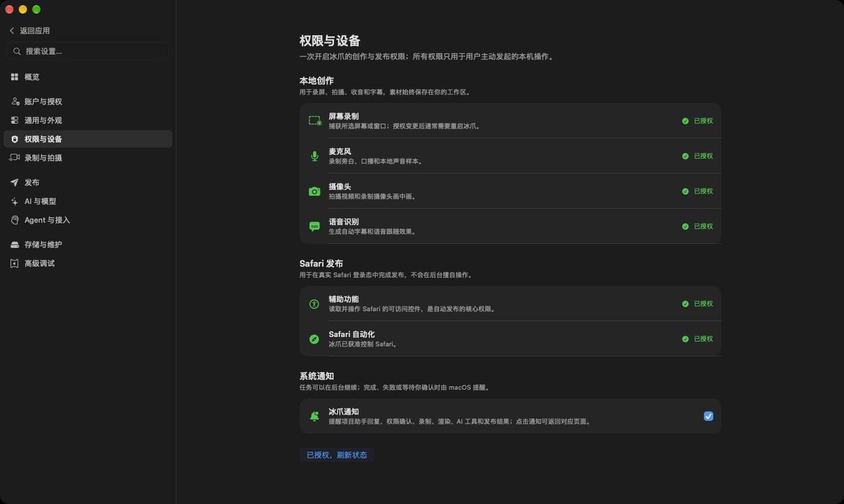Click 已授权 status for 麦克风
The image size is (844, 504).
tap(697, 156)
